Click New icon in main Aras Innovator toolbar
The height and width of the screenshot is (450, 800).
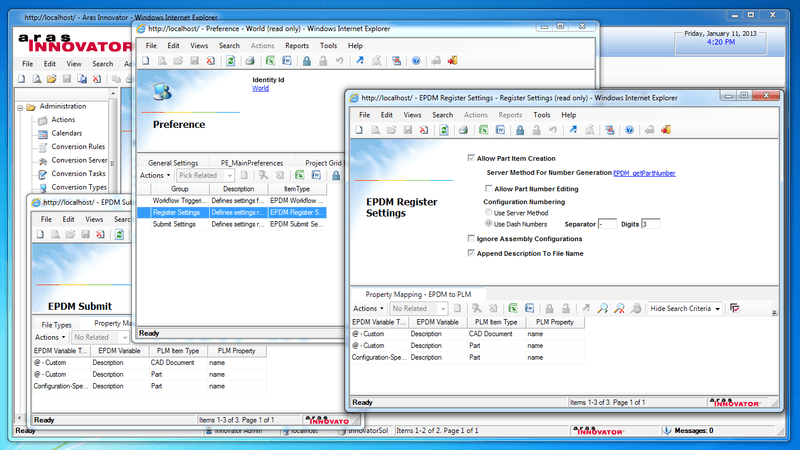[x=21, y=79]
